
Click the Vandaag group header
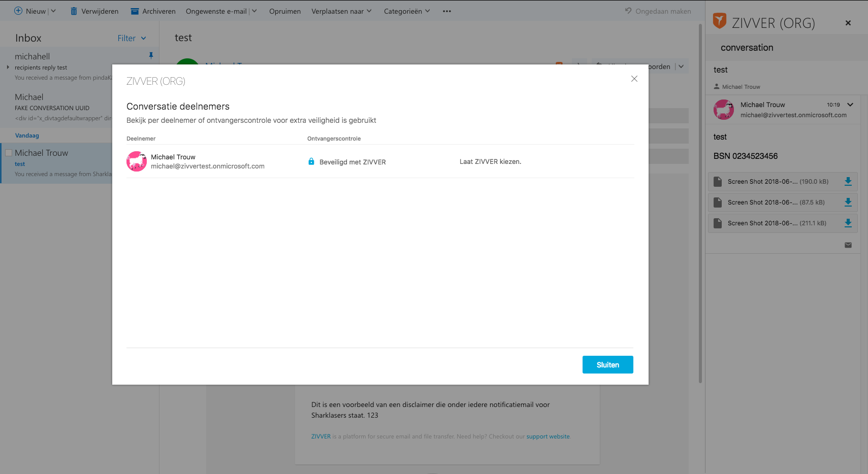[27, 136]
